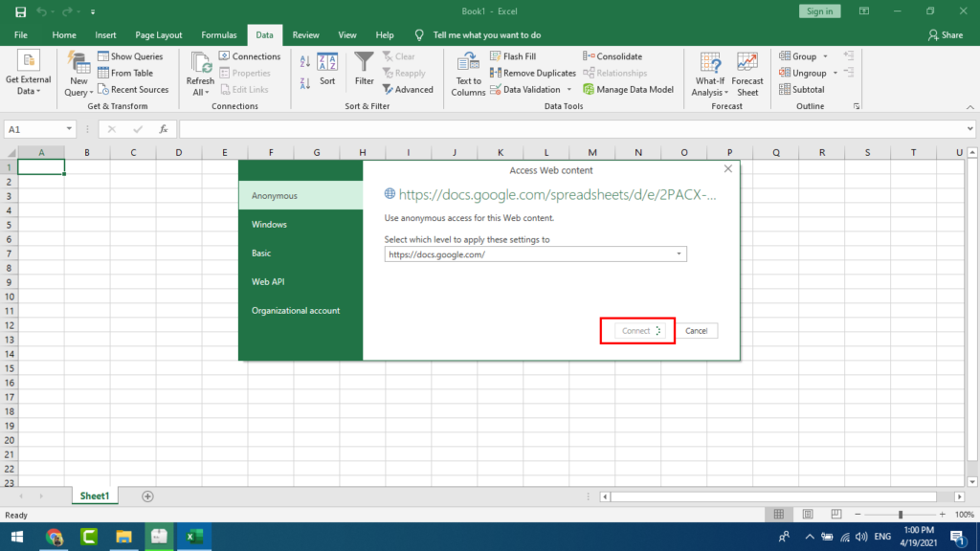Open File Explorer from taskbar

[x=123, y=537]
